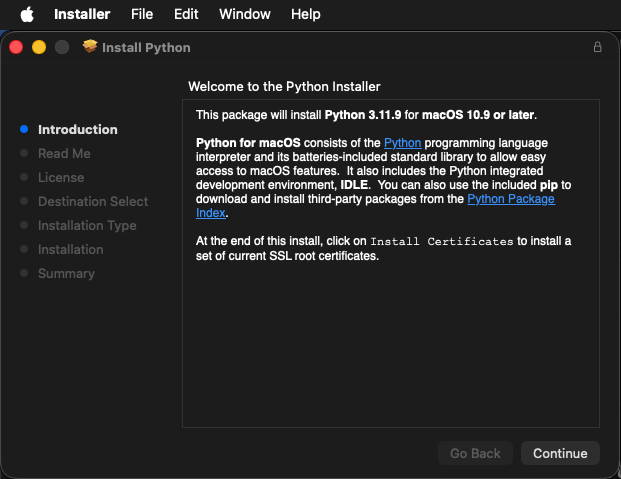Click the Continue button

coord(560,453)
